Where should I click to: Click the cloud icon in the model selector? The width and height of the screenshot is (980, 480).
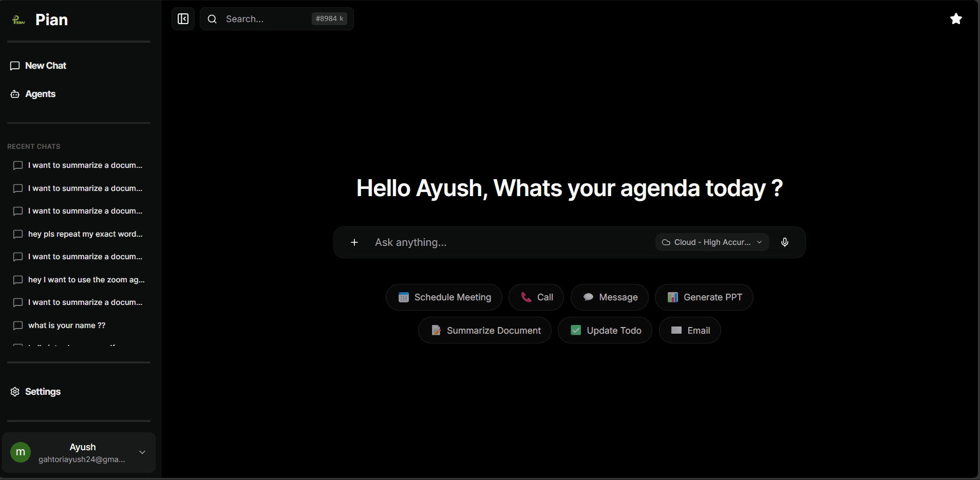point(666,242)
